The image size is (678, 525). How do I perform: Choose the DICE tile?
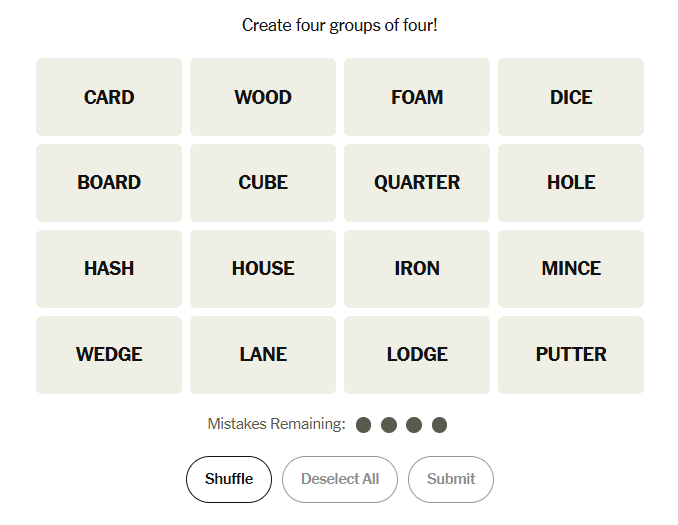tap(571, 97)
